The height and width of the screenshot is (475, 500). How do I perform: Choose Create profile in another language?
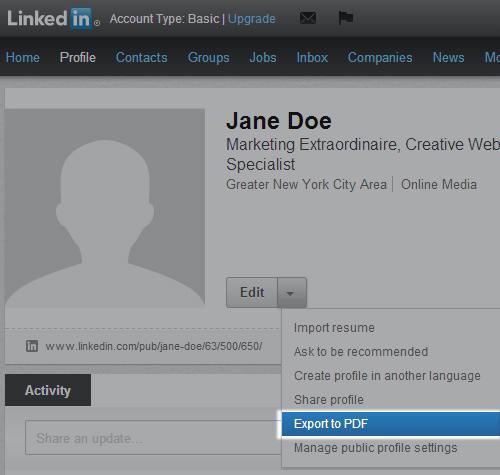(387, 376)
